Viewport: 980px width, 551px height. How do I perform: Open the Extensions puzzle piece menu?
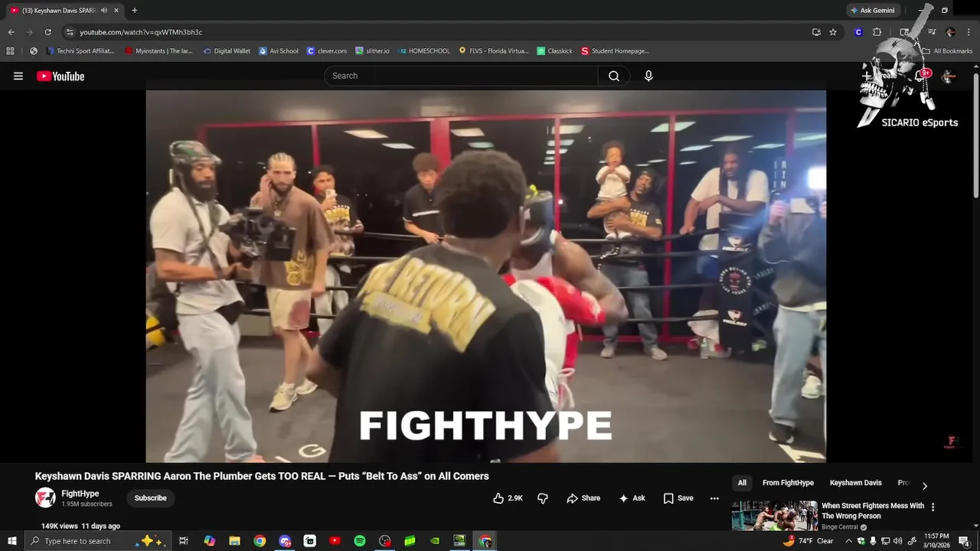coord(877,32)
